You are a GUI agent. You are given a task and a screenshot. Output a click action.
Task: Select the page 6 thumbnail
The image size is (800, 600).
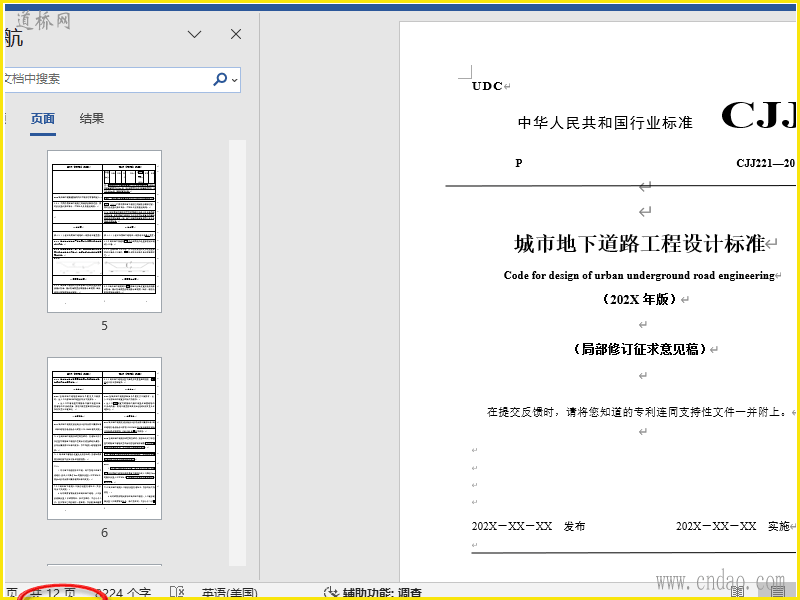[105, 438]
